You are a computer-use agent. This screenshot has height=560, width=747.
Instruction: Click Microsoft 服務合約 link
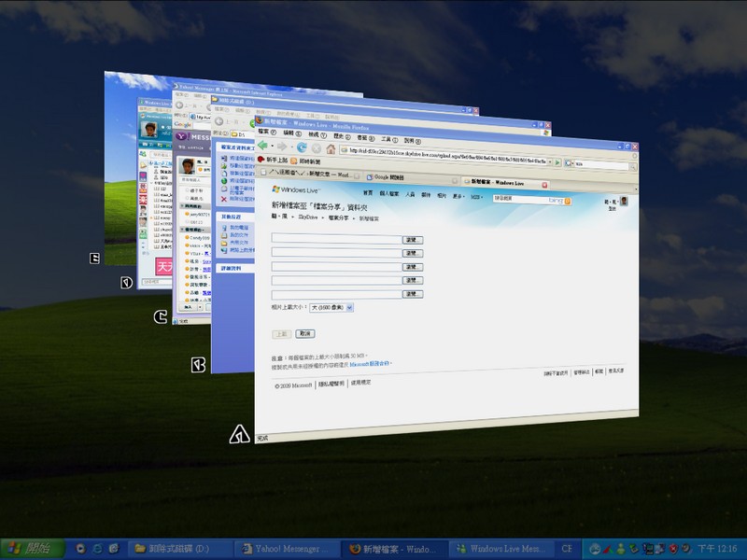(x=369, y=364)
